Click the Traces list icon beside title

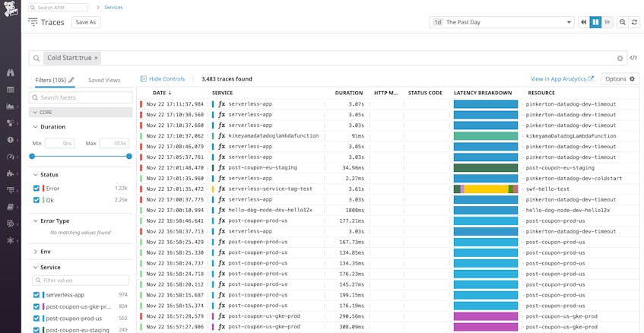point(33,22)
